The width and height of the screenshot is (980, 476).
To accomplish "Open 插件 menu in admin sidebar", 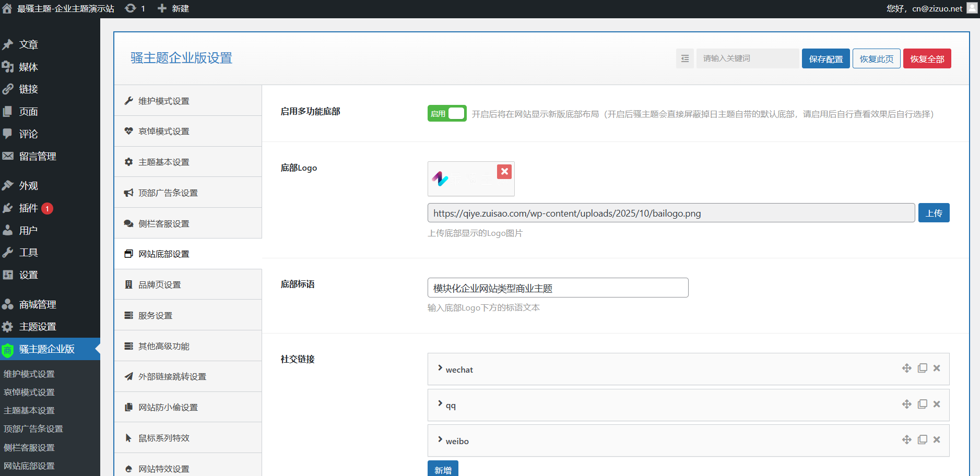I will (28, 208).
